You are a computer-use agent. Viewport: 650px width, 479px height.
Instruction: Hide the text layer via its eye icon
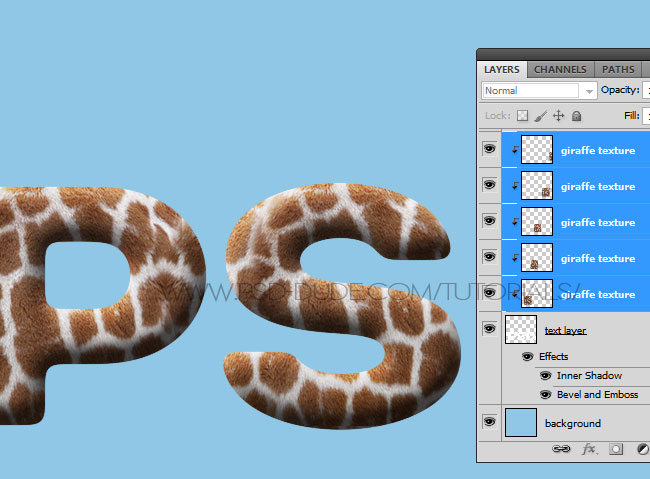[490, 329]
